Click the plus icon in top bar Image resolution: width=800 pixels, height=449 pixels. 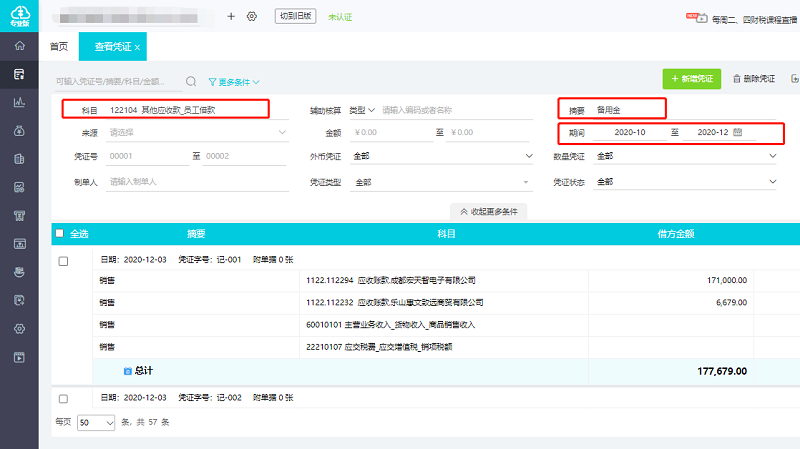232,17
